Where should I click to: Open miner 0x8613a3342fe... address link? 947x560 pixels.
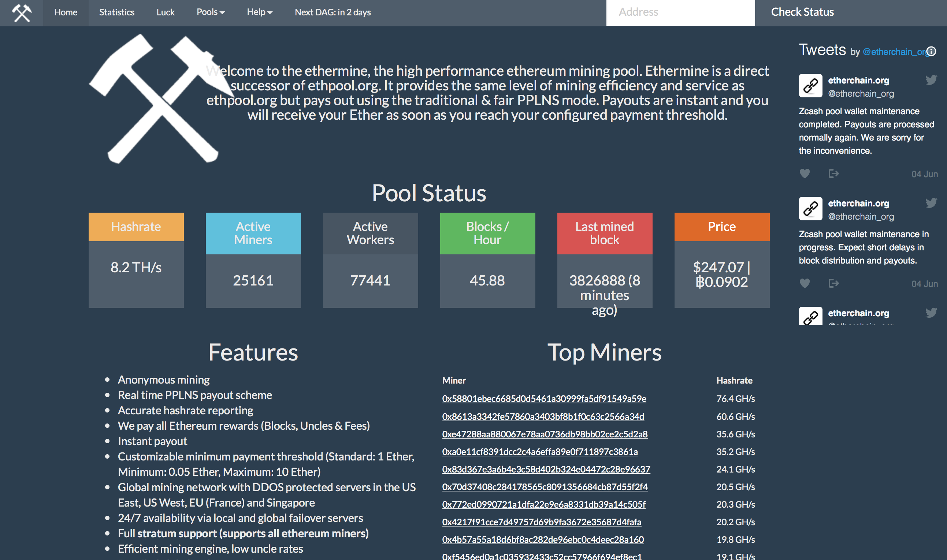point(543,417)
